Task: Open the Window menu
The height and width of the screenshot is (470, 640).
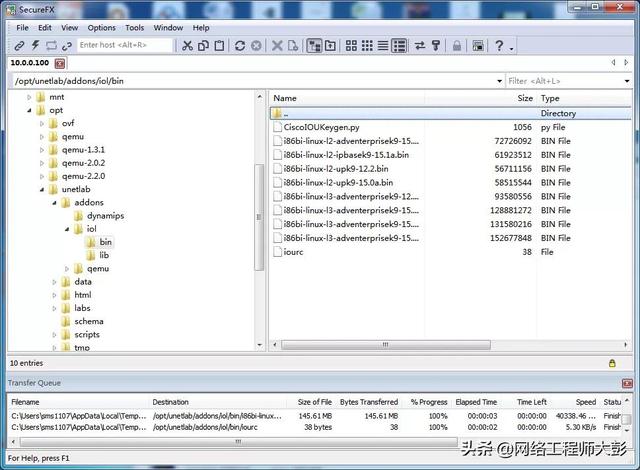Action: pos(168,28)
